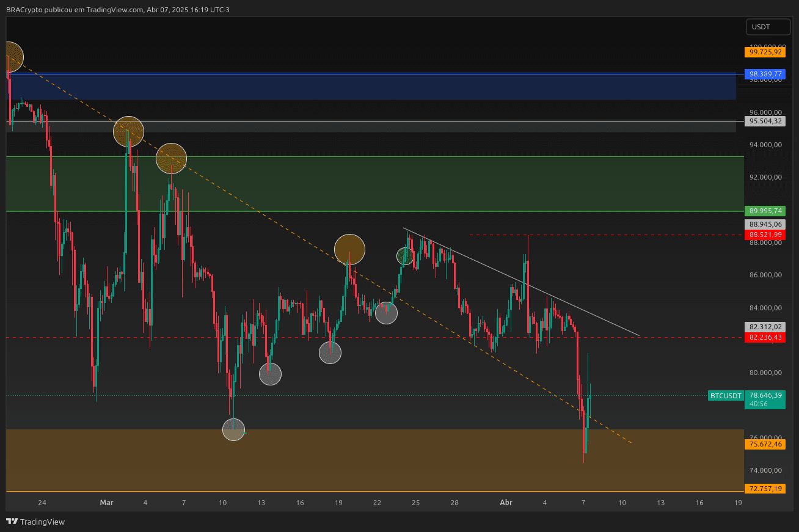Click the BTCUSDT symbol tag
This screenshot has width=799, height=532.
pos(726,396)
